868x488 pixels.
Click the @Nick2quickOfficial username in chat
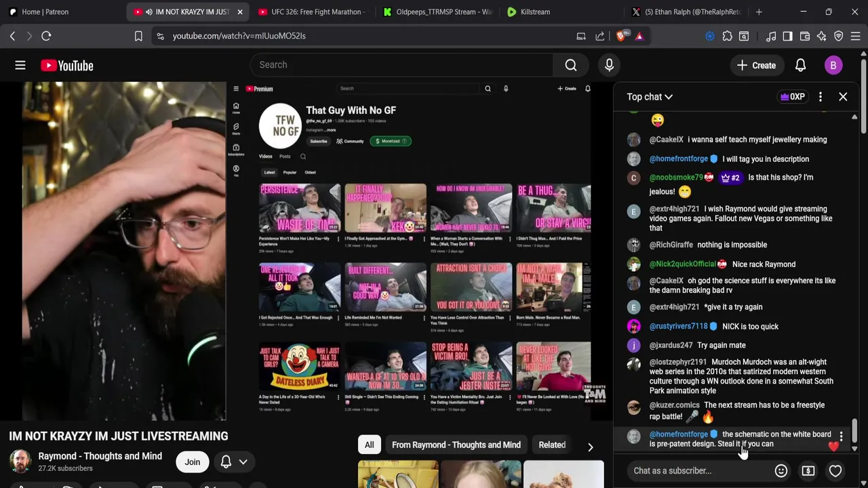682,264
